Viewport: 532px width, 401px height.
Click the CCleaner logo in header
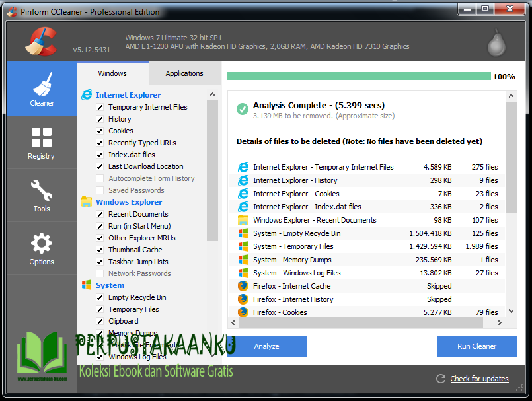(x=41, y=42)
